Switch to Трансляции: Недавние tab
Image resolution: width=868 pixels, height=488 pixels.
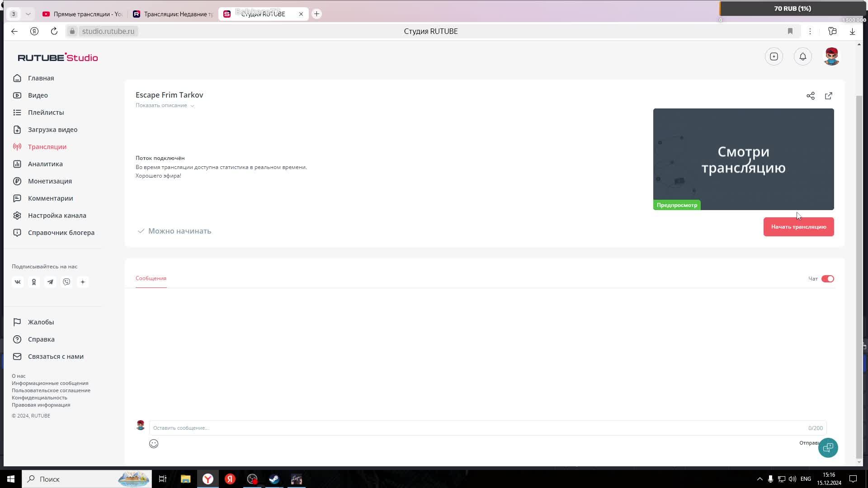174,14
